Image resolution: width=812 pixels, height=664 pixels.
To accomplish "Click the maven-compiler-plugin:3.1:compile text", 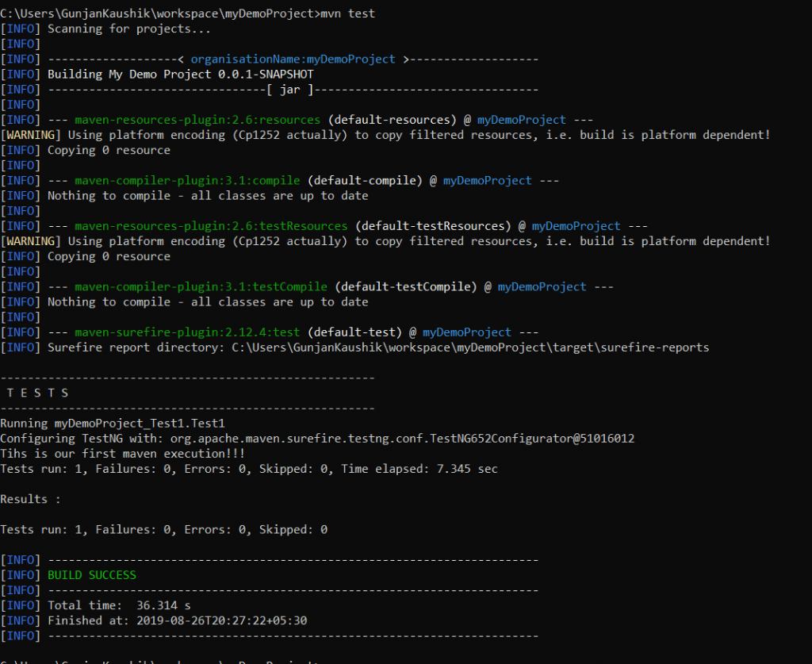I will pos(187,181).
